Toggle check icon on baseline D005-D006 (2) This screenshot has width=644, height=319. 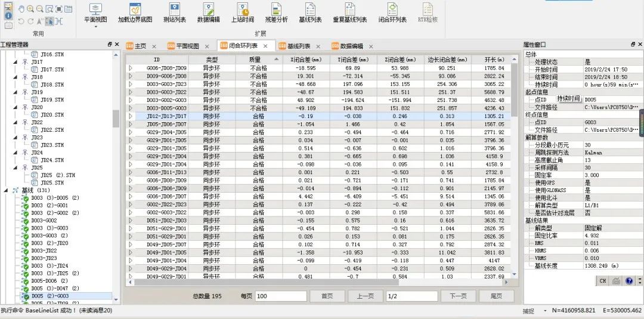pyautogui.click(x=26, y=281)
